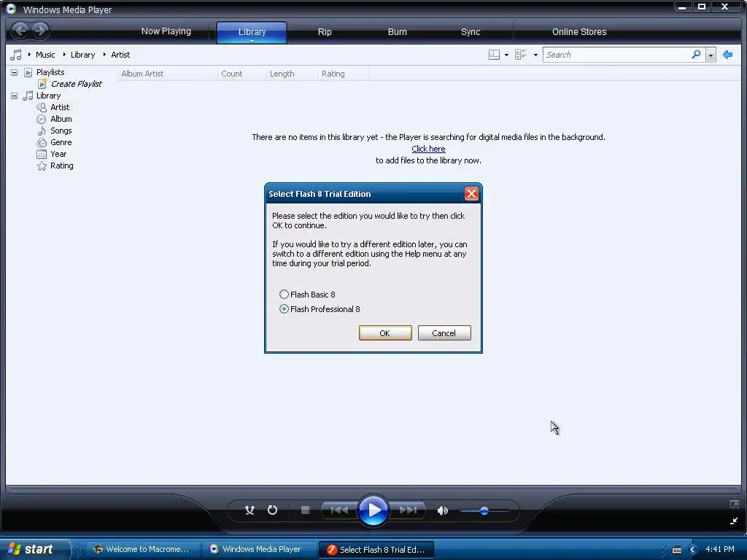Collapse the Library tree node
The height and width of the screenshot is (560, 747).
[15, 96]
